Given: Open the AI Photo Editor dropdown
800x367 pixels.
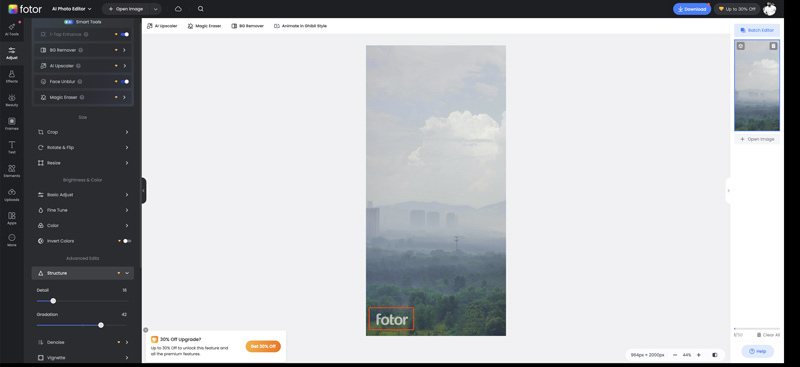Looking at the screenshot, I should click(x=71, y=9).
